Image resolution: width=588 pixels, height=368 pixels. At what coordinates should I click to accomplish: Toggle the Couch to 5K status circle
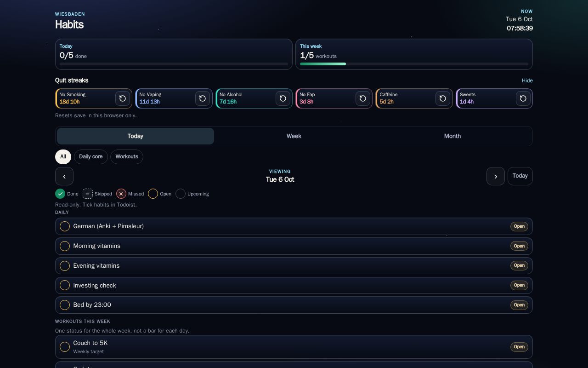coord(65,347)
